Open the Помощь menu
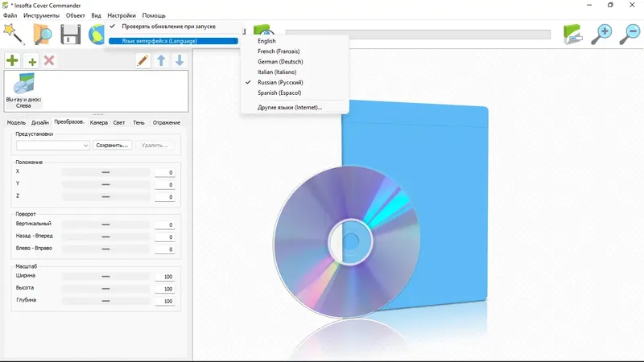The width and height of the screenshot is (644, 362). (x=154, y=15)
